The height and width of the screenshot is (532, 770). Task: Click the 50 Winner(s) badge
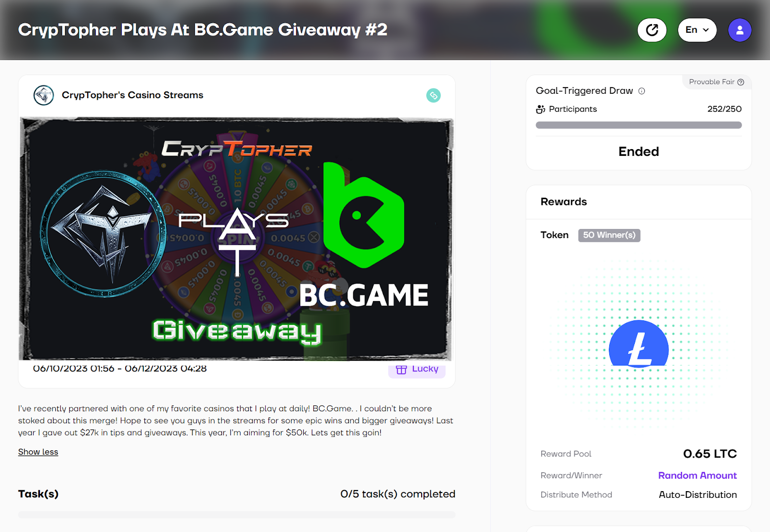coord(609,235)
